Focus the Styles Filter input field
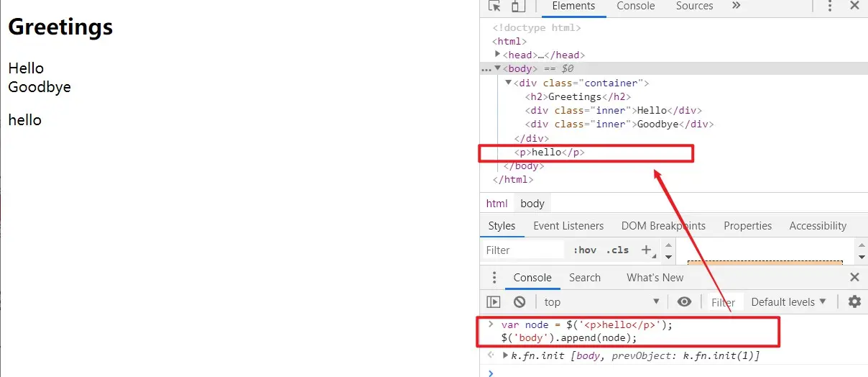The image size is (868, 377). (x=525, y=250)
